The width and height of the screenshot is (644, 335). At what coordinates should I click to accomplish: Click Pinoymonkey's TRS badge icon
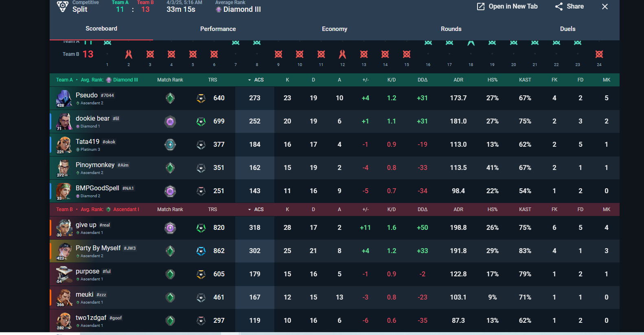click(201, 168)
